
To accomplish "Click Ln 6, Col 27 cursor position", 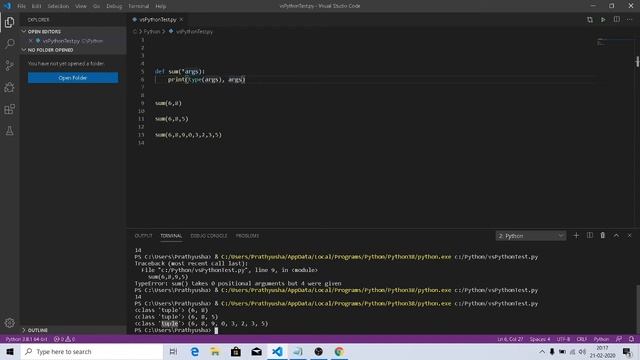I will pyautogui.click(x=510, y=339).
